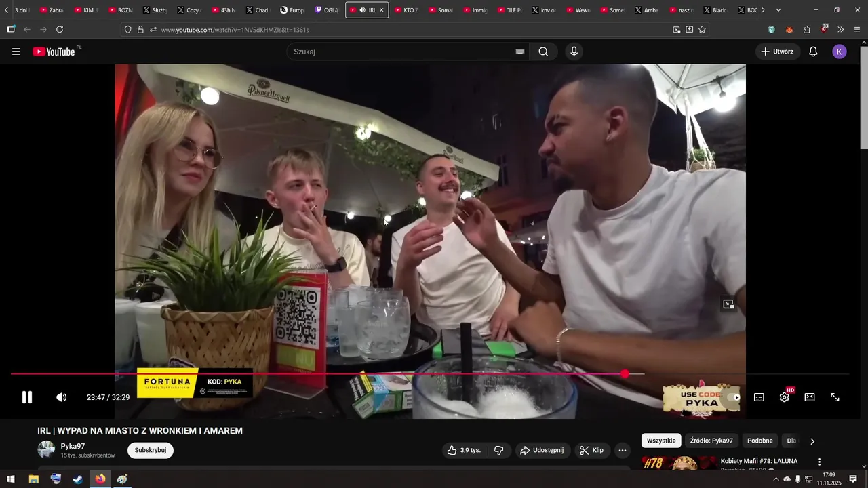Open Steam from the taskbar

coord(78,479)
